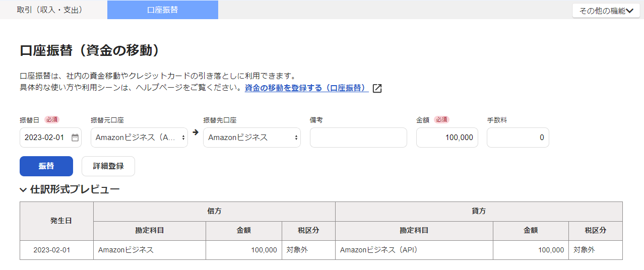Image resolution: width=644 pixels, height=270 pixels.
Task: Click the 必須 badge next to 振替日
Action: [52, 120]
